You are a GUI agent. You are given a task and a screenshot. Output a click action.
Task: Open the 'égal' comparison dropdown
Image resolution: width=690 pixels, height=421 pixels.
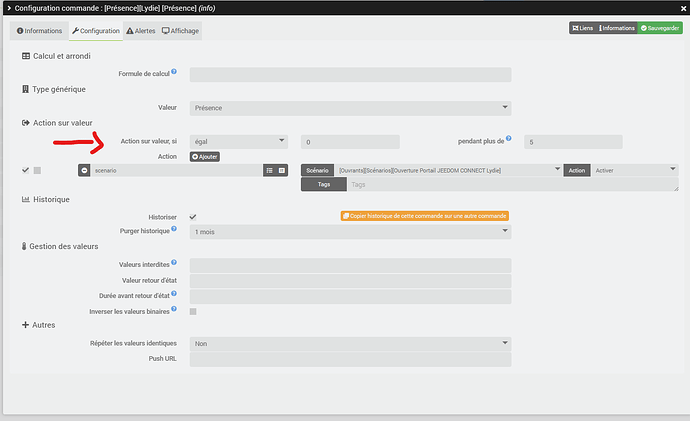coord(238,142)
